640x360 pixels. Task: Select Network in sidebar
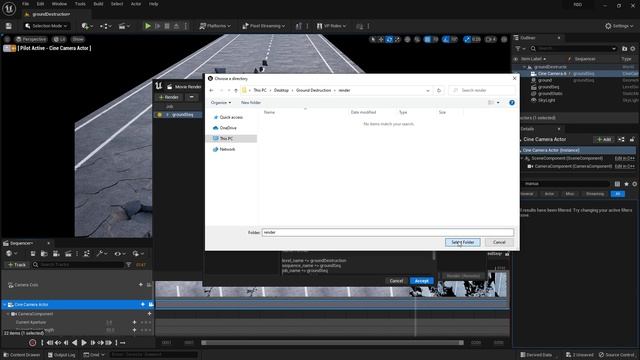pos(227,149)
